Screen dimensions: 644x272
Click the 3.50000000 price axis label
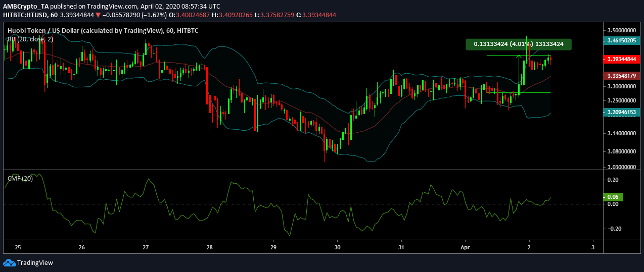pyautogui.click(x=623, y=30)
